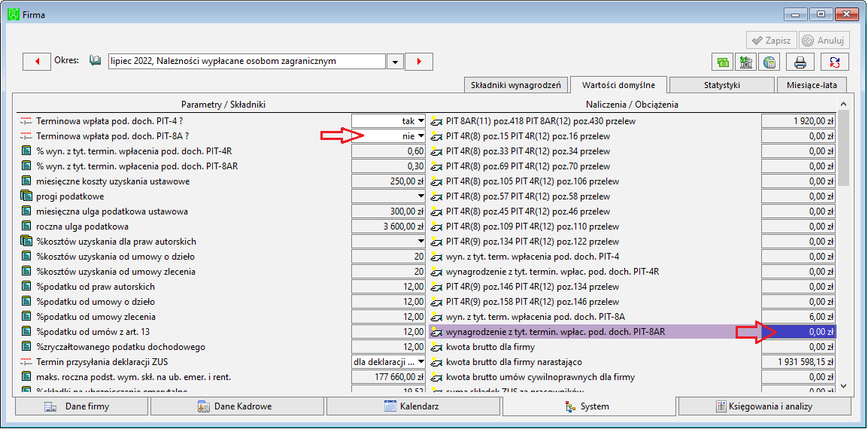Select '%podatku od umów z art. 13' row text
868x432 pixels.
click(x=93, y=332)
